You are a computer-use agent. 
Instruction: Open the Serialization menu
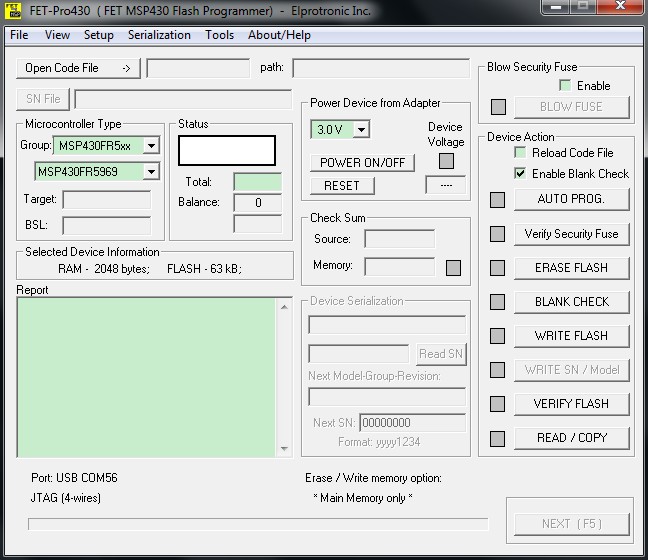point(159,35)
